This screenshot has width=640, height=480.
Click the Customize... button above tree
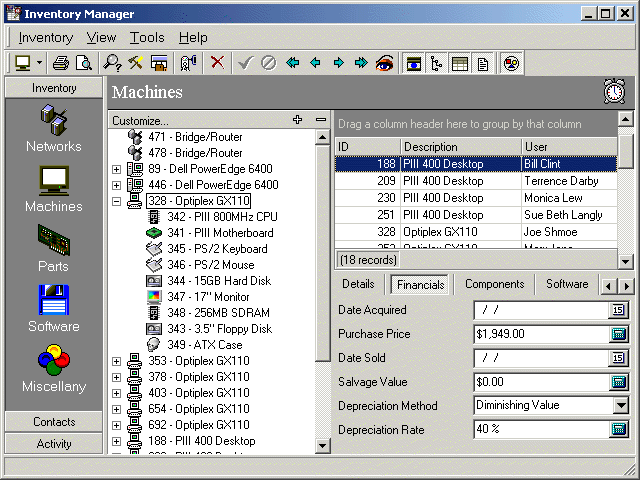tap(140, 121)
